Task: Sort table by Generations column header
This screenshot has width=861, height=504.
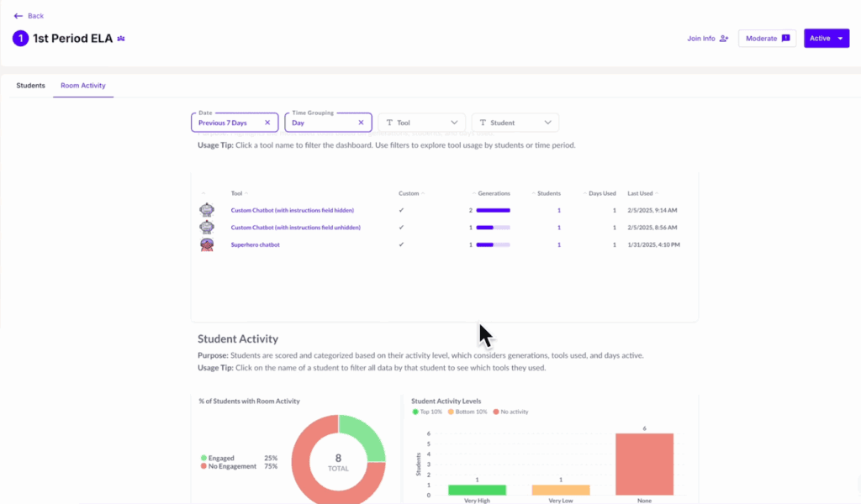Action: [x=494, y=193]
